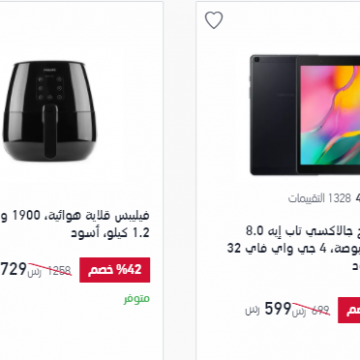Click the air fryer basket handle in the photo
Screen dimensions: 360x360
50,131
